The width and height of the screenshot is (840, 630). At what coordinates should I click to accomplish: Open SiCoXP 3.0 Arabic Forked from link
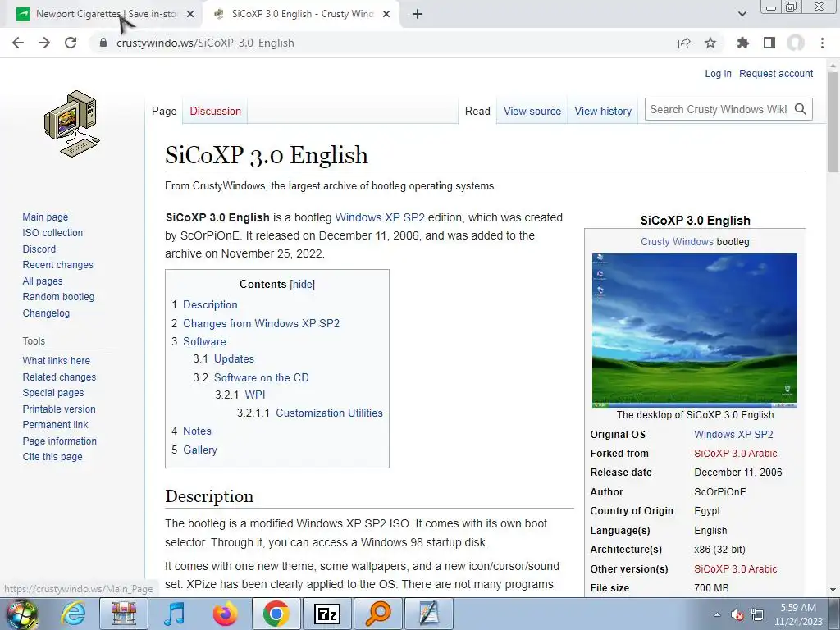click(x=736, y=453)
